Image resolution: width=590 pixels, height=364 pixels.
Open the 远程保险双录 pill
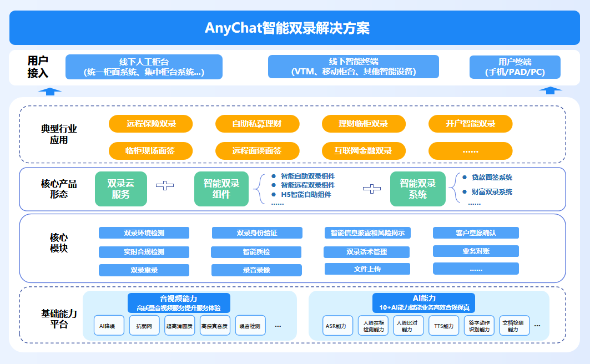(150, 124)
